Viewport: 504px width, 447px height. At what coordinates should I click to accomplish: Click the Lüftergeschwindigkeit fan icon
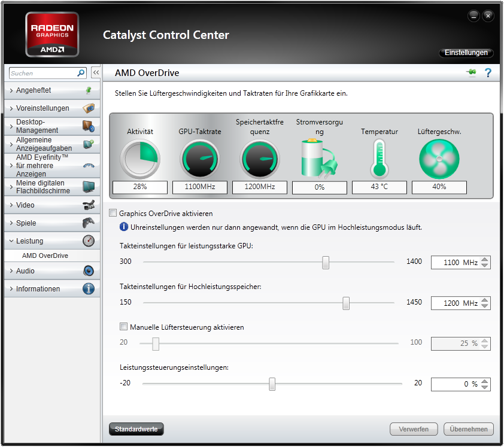coord(439,159)
